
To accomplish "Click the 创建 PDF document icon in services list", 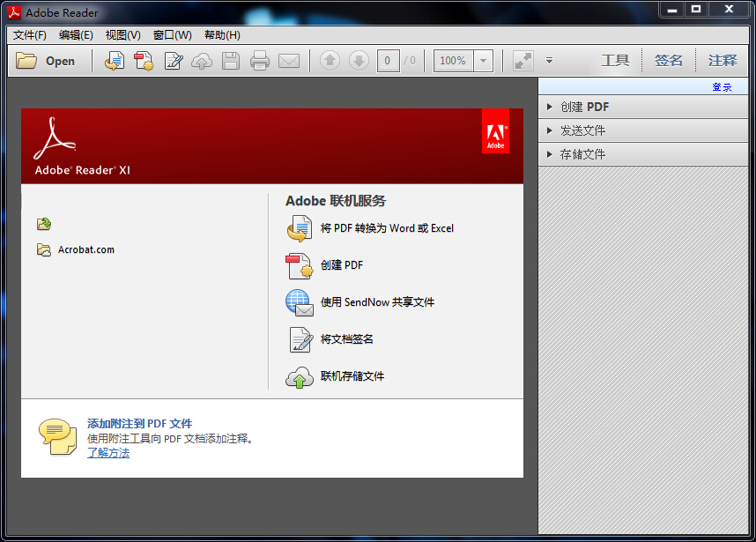I will [300, 265].
